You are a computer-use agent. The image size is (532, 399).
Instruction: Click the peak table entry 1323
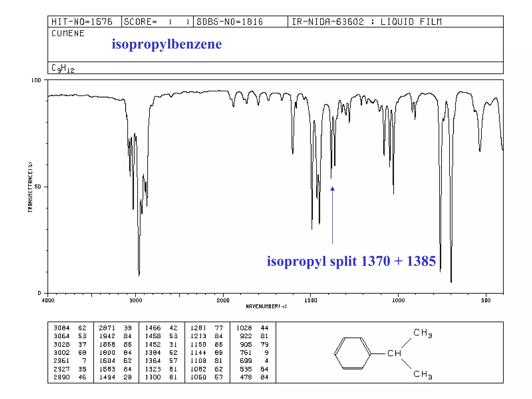(153, 369)
